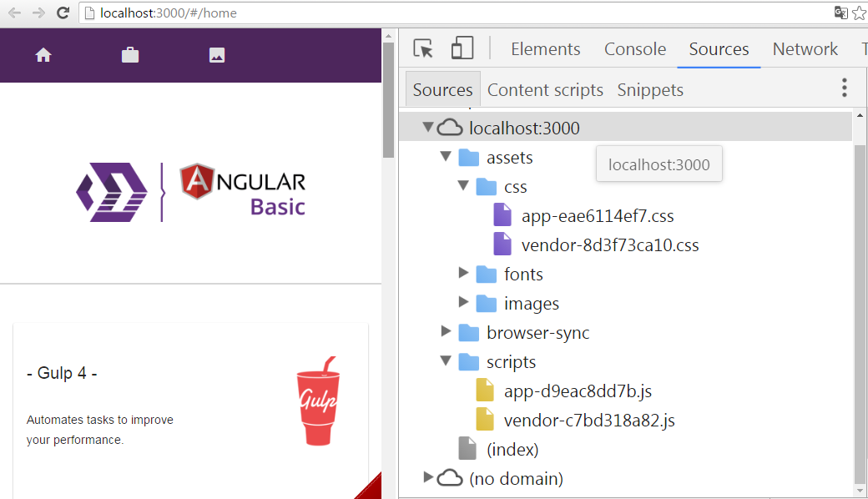Collapse the css folder arrow
Image resolution: width=868 pixels, height=499 pixels.
coord(464,186)
